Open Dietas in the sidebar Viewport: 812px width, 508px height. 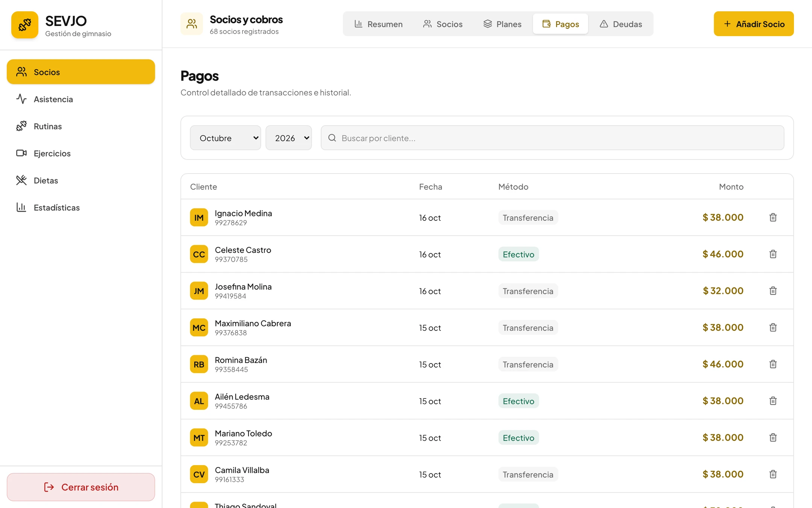[x=81, y=180]
